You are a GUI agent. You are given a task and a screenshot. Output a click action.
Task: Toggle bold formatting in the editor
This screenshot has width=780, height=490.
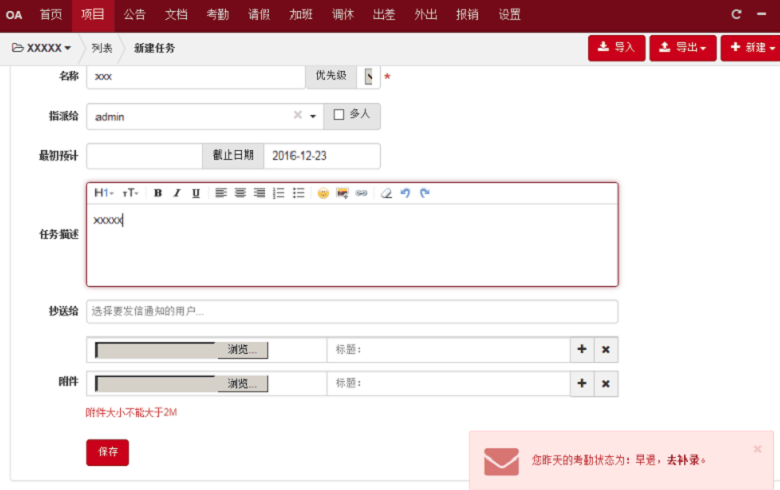[158, 193]
